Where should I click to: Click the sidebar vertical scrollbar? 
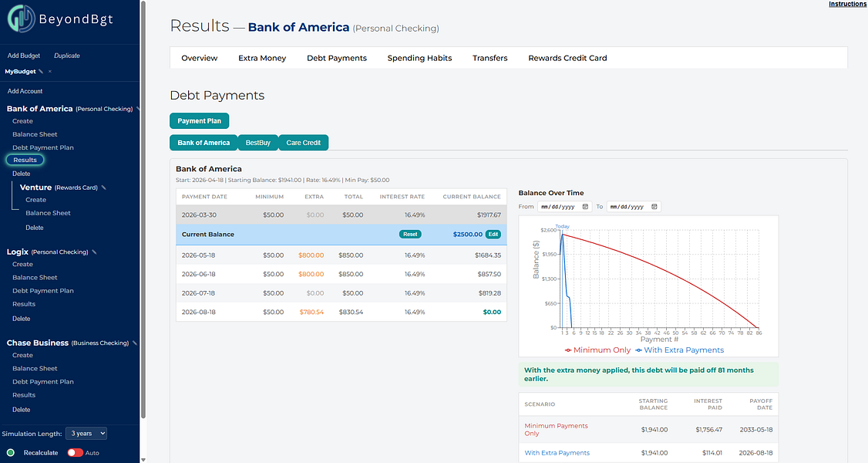(143, 211)
